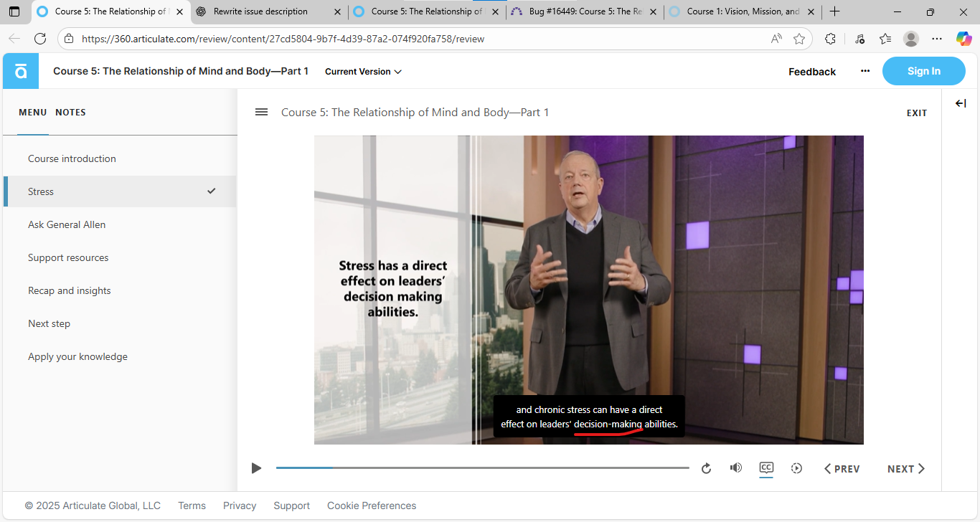Open Support resources lesson
The height and width of the screenshot is (522, 980).
point(120,257)
